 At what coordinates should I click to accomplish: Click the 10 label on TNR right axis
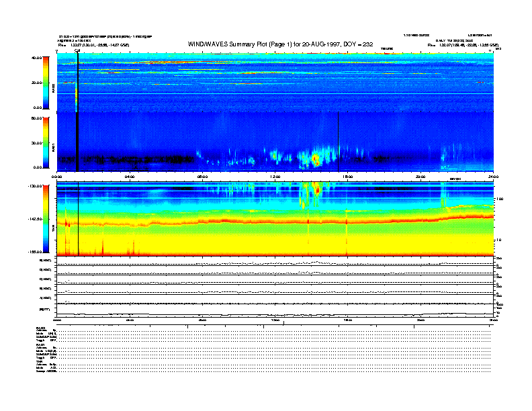coord(498,240)
